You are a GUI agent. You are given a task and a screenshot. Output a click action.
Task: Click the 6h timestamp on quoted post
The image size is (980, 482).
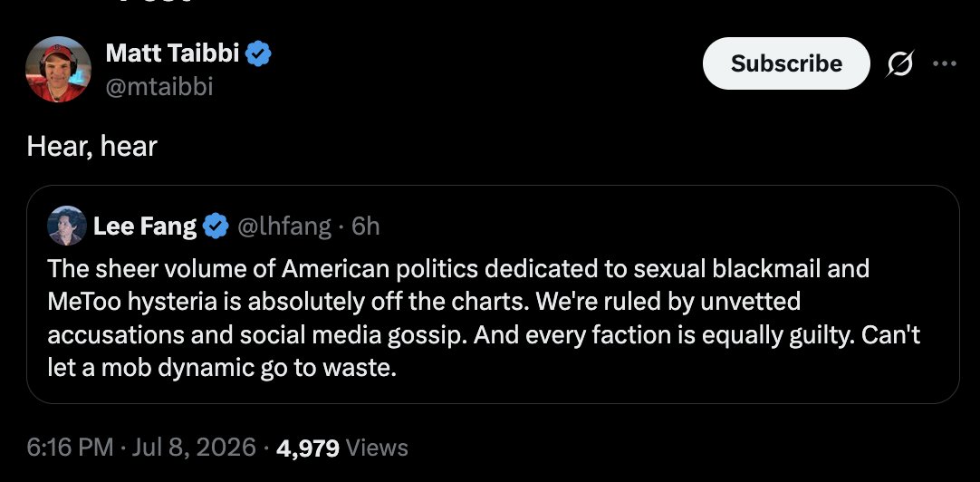click(366, 226)
